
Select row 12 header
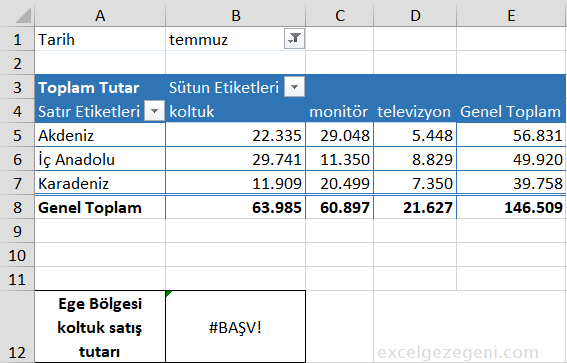click(17, 326)
